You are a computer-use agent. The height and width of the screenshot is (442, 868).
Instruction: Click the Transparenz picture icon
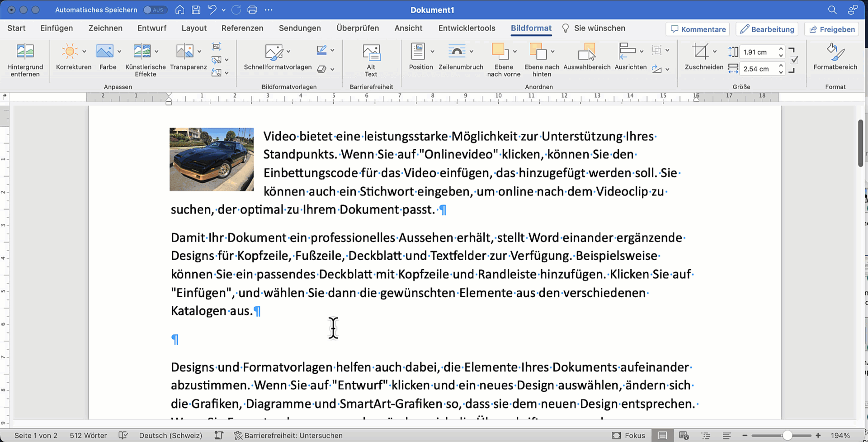(x=184, y=52)
